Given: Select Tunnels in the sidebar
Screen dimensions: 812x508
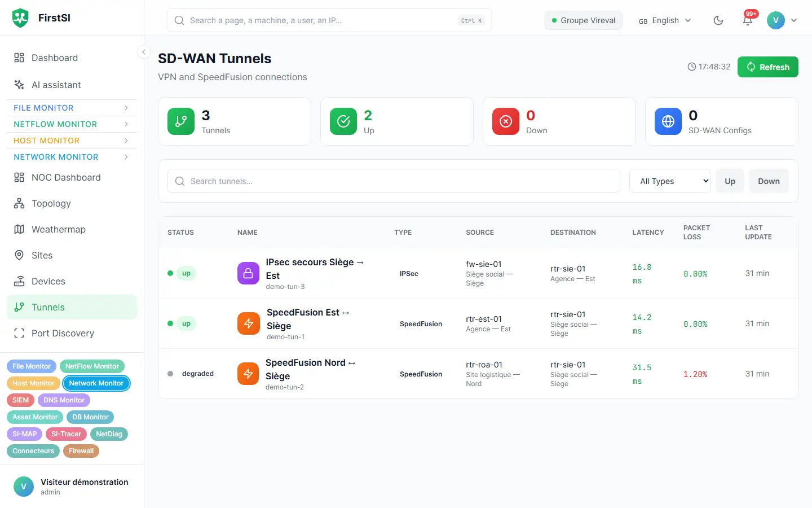Looking at the screenshot, I should [72, 307].
